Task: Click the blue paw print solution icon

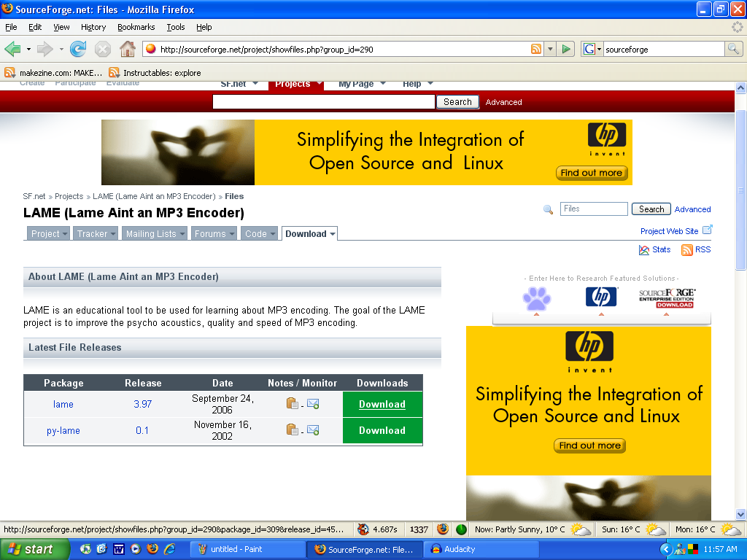Action: point(536,298)
